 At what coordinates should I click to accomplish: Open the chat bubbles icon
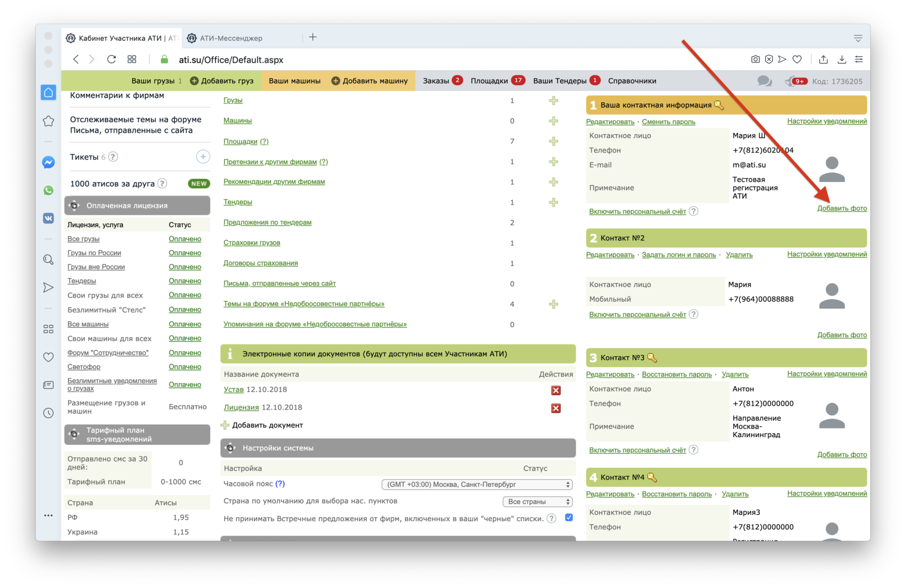[x=764, y=81]
